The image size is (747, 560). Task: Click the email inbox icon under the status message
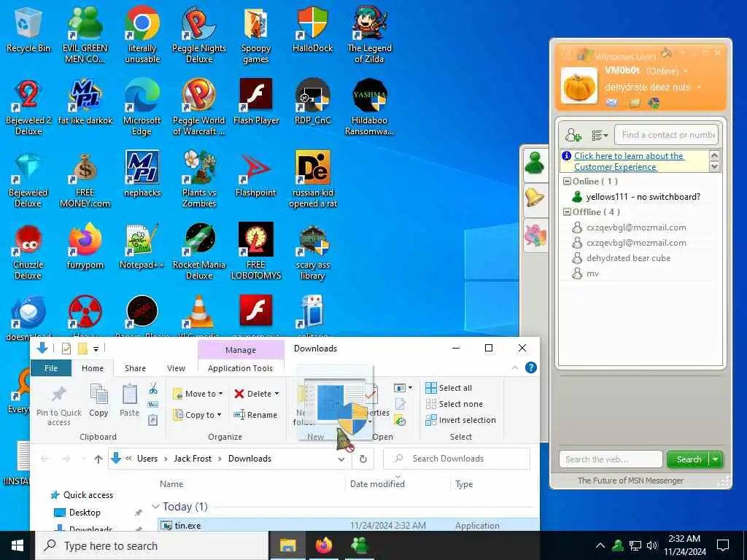(x=612, y=103)
